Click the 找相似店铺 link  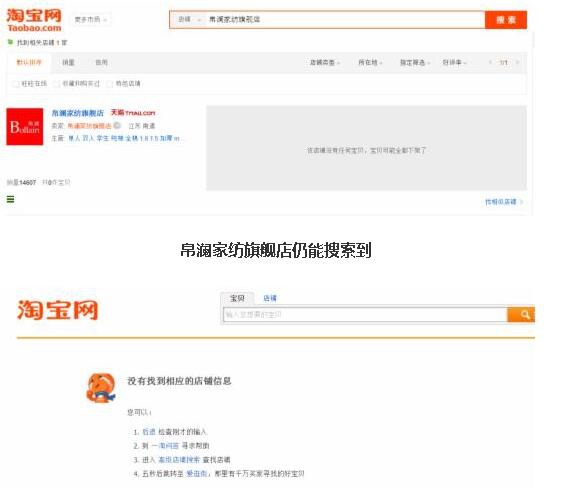[x=504, y=202]
